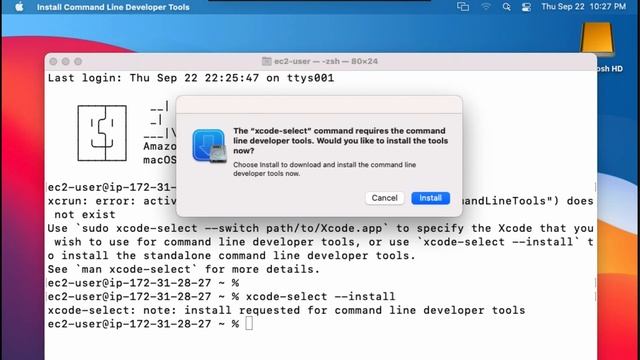Click the xcode-select --install command text

click(x=320, y=296)
